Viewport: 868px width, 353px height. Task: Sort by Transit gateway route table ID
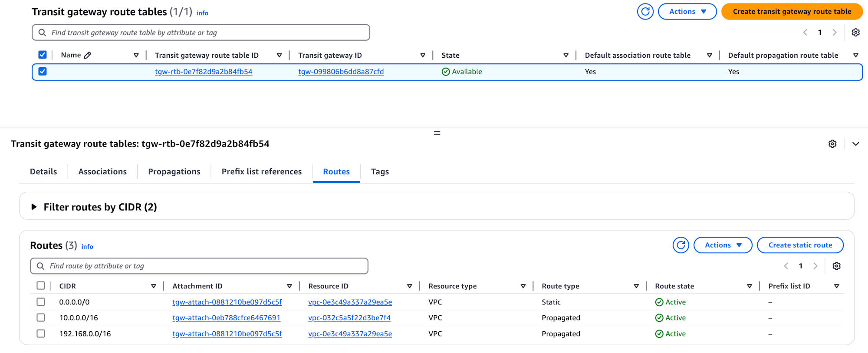279,56
